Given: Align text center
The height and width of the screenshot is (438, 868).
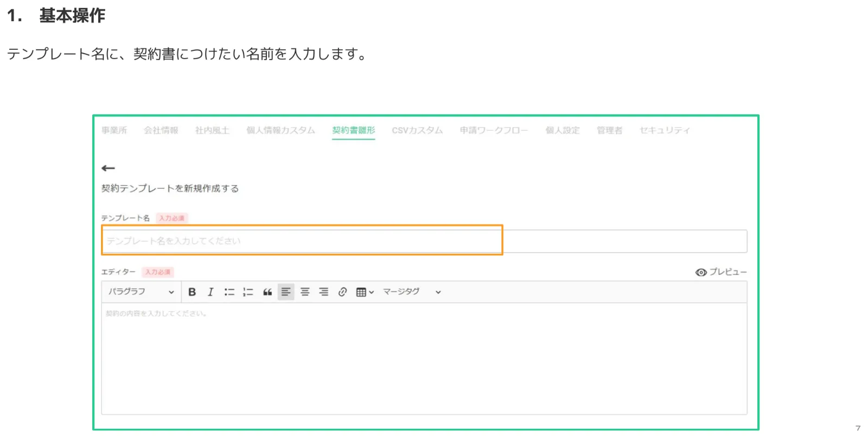Looking at the screenshot, I should click(305, 292).
